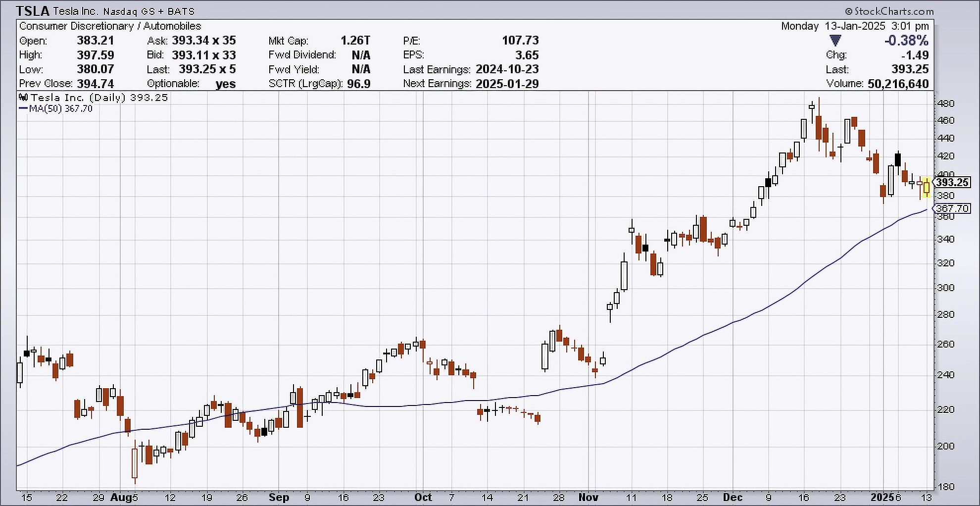Click the TSLA ticker symbol
980x506 pixels.
click(x=33, y=10)
